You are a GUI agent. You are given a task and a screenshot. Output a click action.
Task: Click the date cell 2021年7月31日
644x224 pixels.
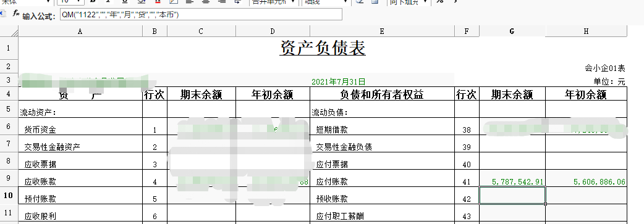[x=339, y=81]
